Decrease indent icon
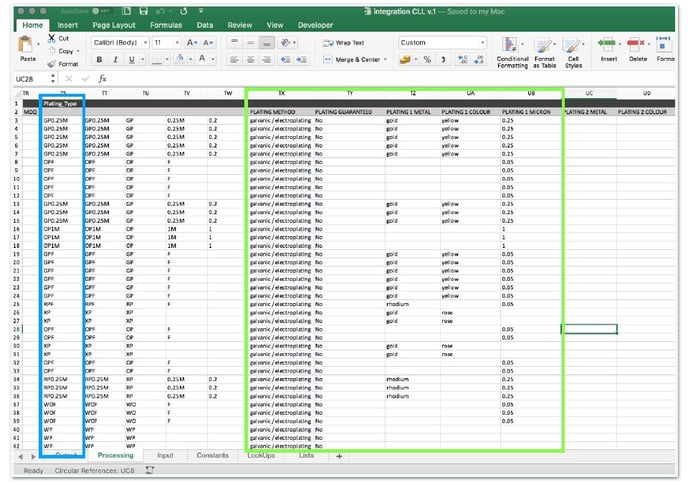 (285, 59)
